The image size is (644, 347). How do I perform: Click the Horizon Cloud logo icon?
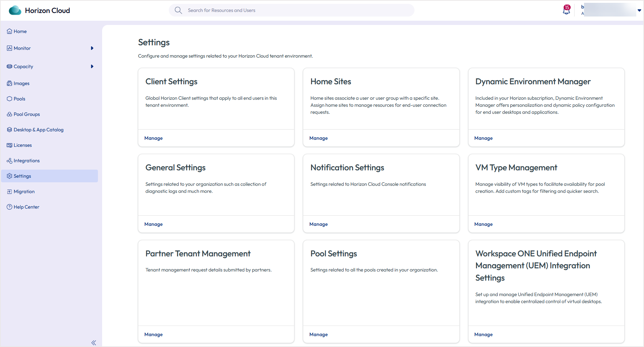click(15, 11)
